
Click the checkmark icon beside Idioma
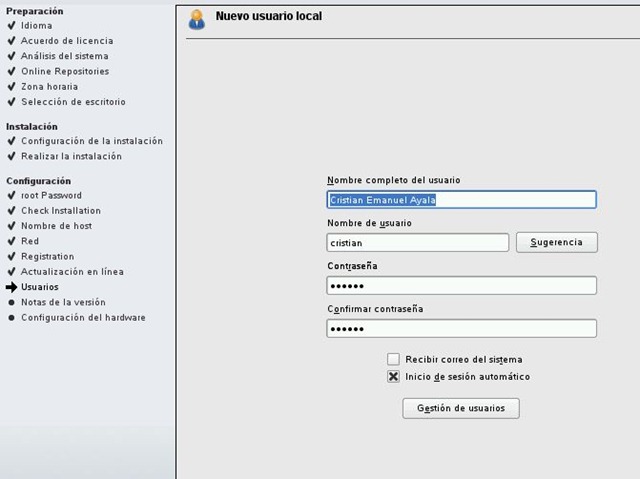(11, 25)
